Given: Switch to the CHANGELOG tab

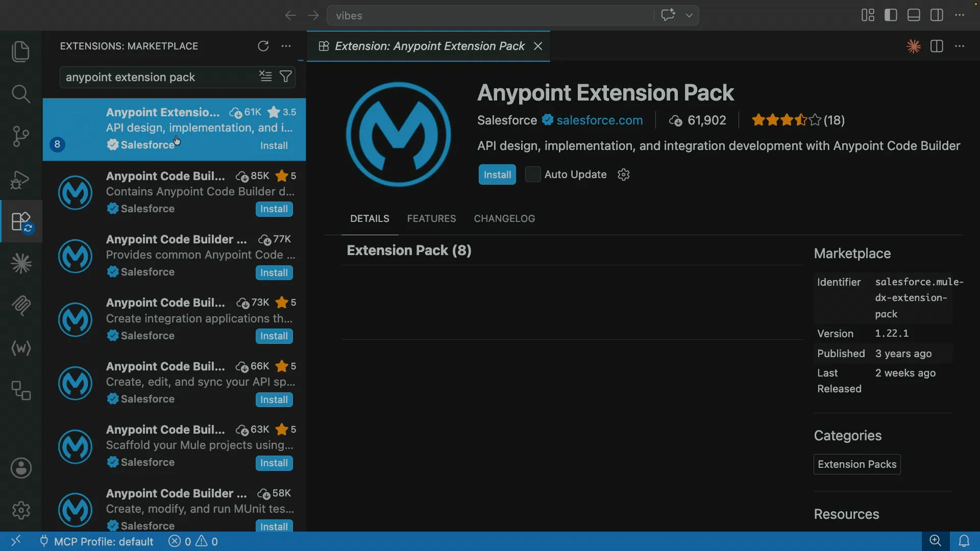Looking at the screenshot, I should [504, 218].
